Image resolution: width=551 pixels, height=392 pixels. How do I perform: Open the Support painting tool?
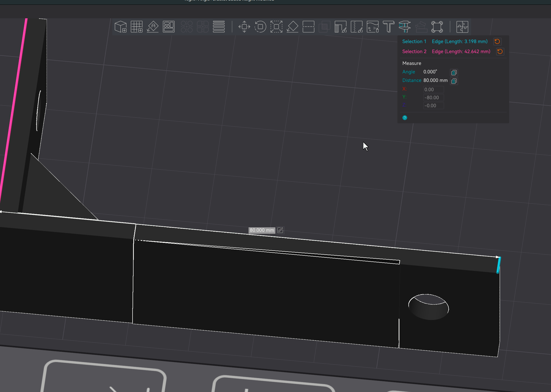coord(341,27)
